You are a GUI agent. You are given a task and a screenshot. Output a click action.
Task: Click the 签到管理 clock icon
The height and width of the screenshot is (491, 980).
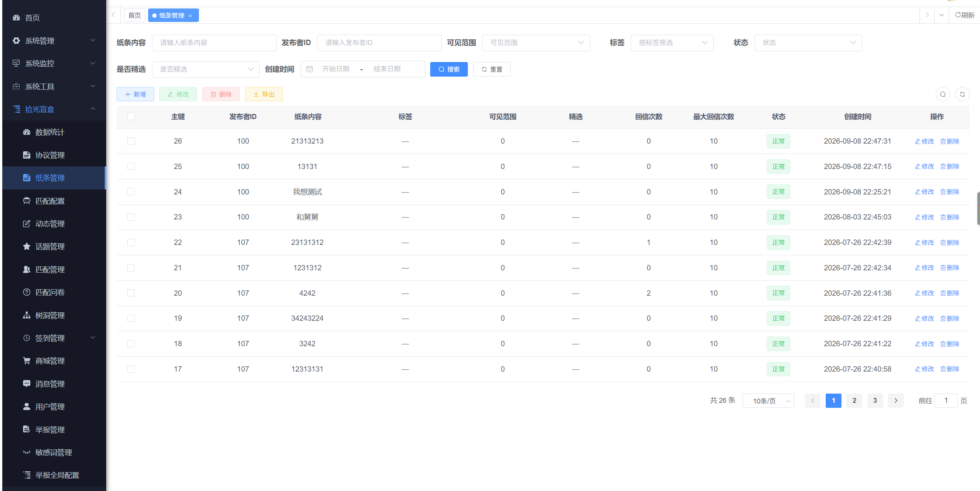pyautogui.click(x=27, y=338)
